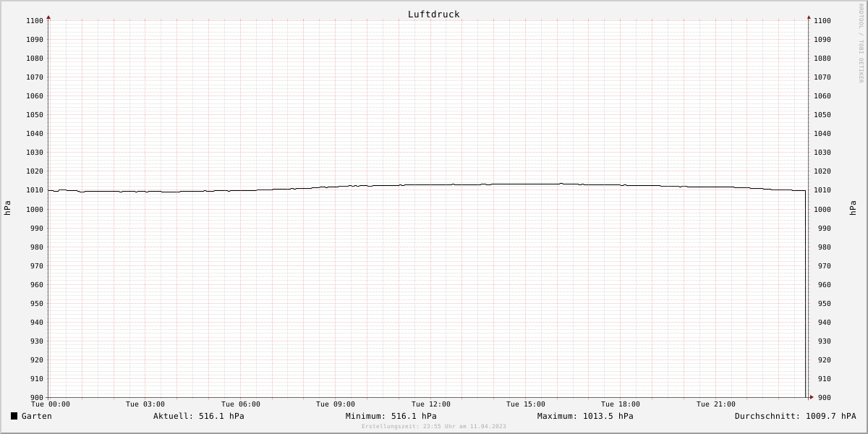The height and width of the screenshot is (434, 868).
Task: Click the left-axis "1010" tick label
Action: click(35, 190)
